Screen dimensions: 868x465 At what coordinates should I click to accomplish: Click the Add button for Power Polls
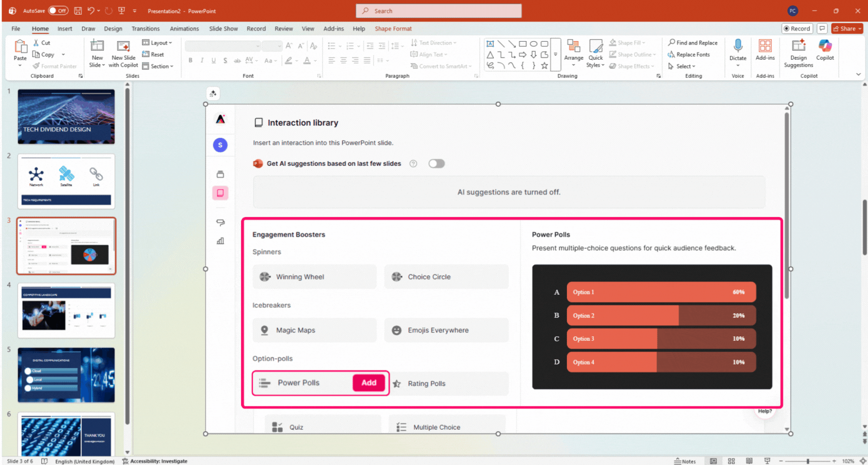[x=369, y=383]
